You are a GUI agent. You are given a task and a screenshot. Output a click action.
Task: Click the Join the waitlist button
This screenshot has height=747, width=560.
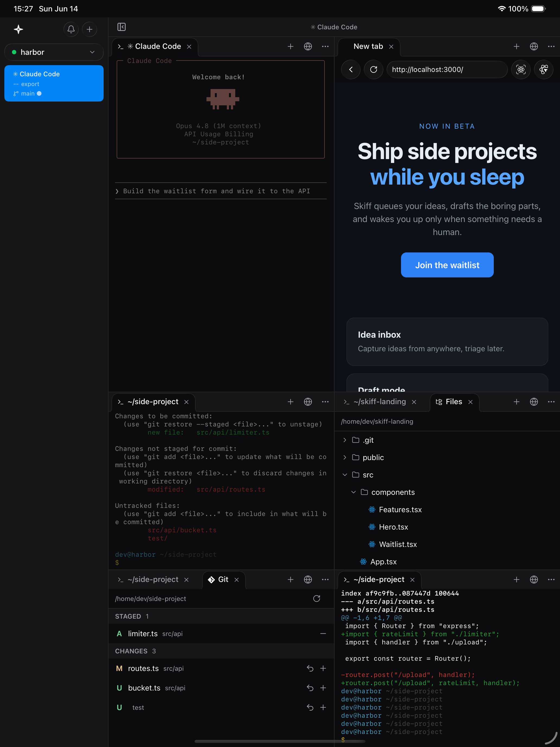[x=447, y=265]
